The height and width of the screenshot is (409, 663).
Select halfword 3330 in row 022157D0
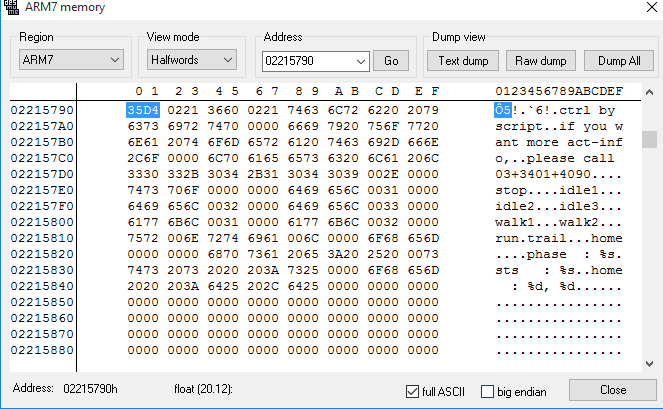[x=143, y=174]
